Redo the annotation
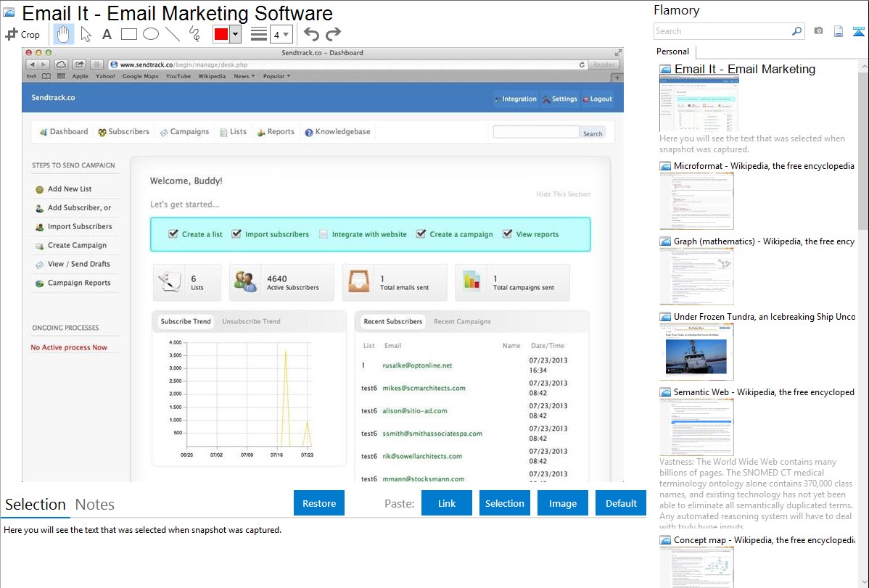 [x=333, y=34]
